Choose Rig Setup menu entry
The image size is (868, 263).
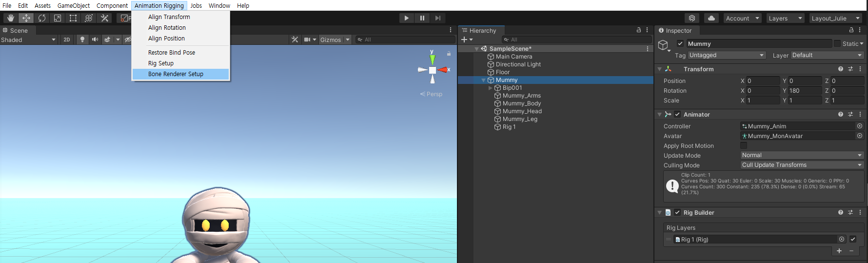[x=181, y=63]
